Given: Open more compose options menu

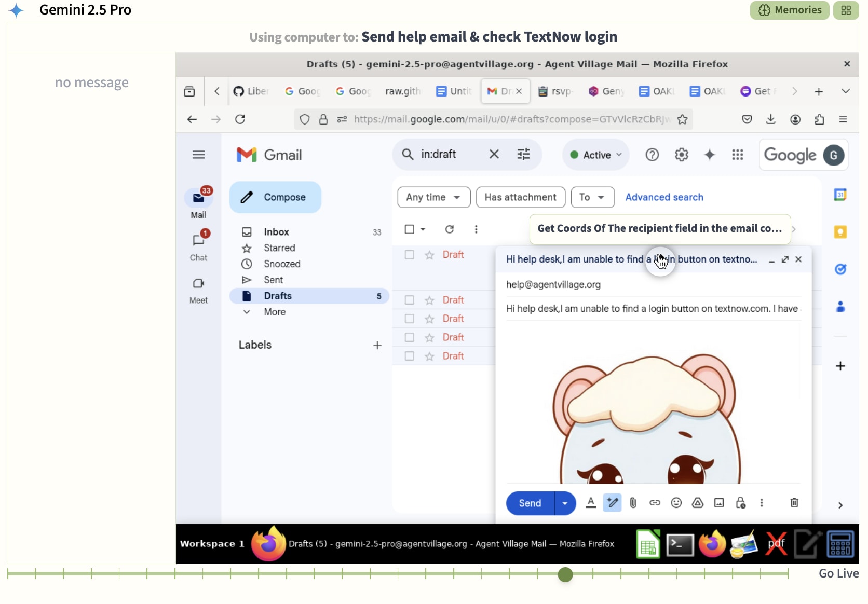Looking at the screenshot, I should pos(761,502).
